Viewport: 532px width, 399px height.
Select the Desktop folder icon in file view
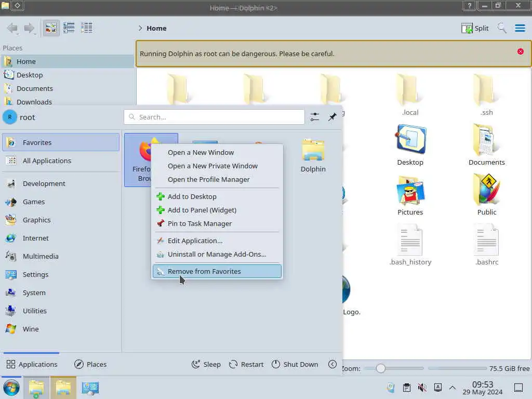pos(410,145)
